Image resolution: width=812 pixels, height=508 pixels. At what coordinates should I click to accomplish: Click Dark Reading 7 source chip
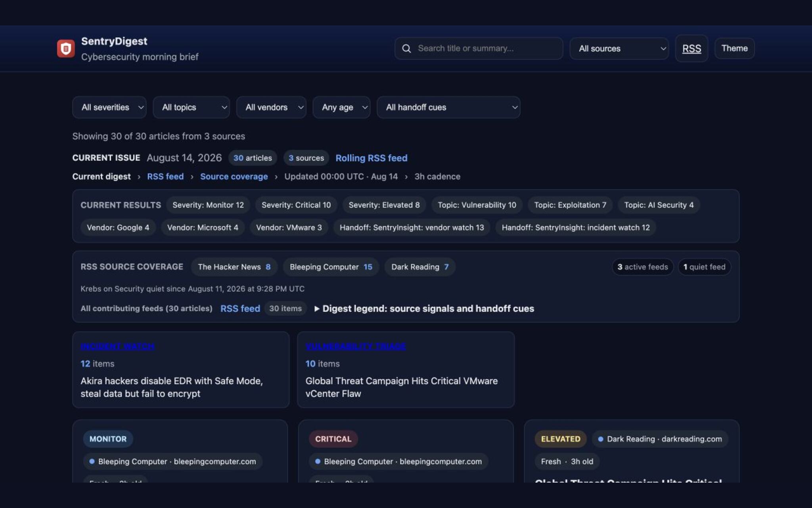[420, 267]
